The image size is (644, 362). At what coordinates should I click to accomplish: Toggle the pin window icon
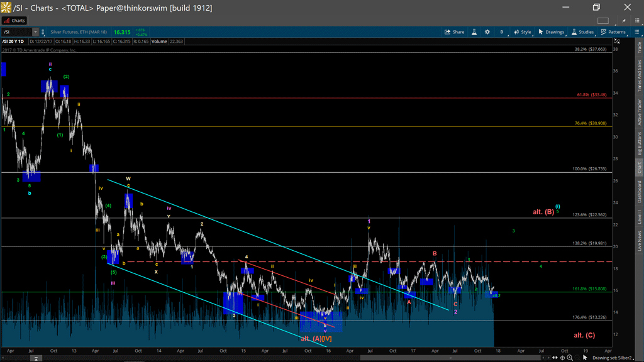pos(625,21)
